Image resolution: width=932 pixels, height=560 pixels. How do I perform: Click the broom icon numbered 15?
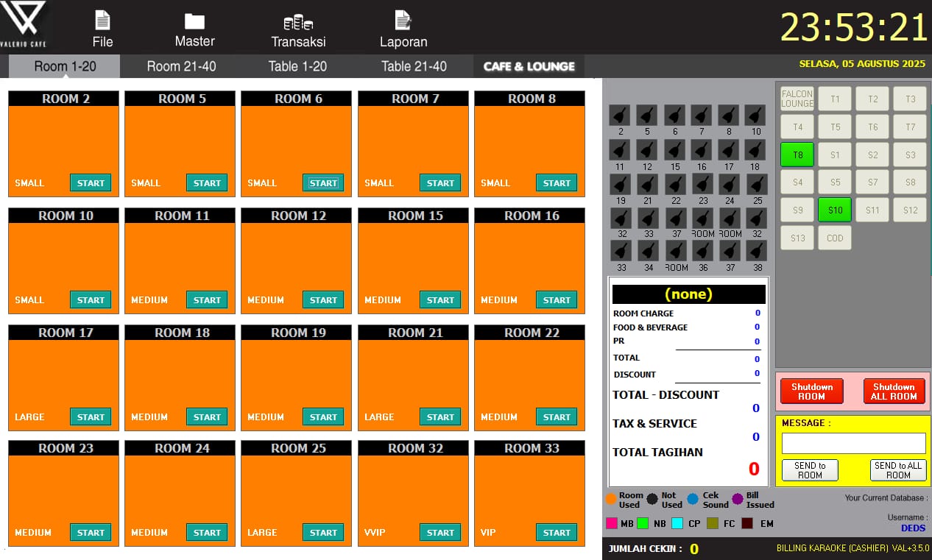pos(675,150)
